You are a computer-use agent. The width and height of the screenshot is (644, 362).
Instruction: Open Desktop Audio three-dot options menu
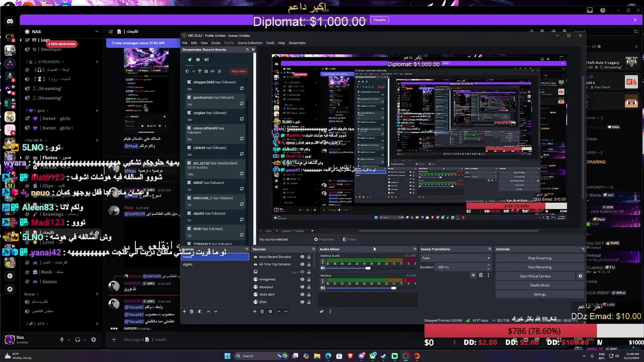(323, 261)
